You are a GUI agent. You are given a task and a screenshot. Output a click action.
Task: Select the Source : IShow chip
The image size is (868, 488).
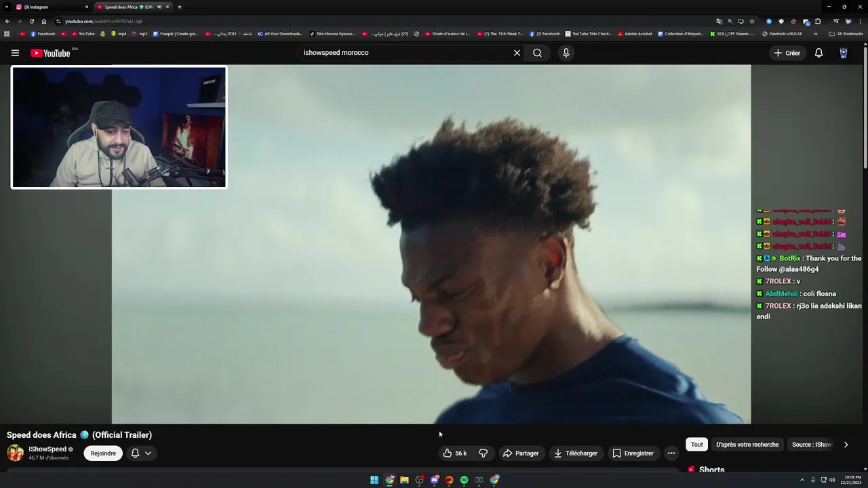pyautogui.click(x=811, y=445)
